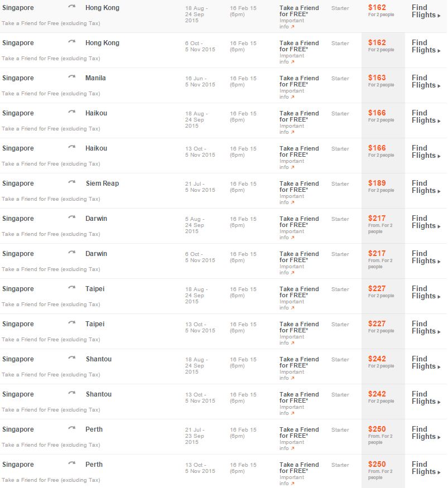
Task: Open Important info arrow icon for Siem Reap fare
Action: (x=292, y=202)
